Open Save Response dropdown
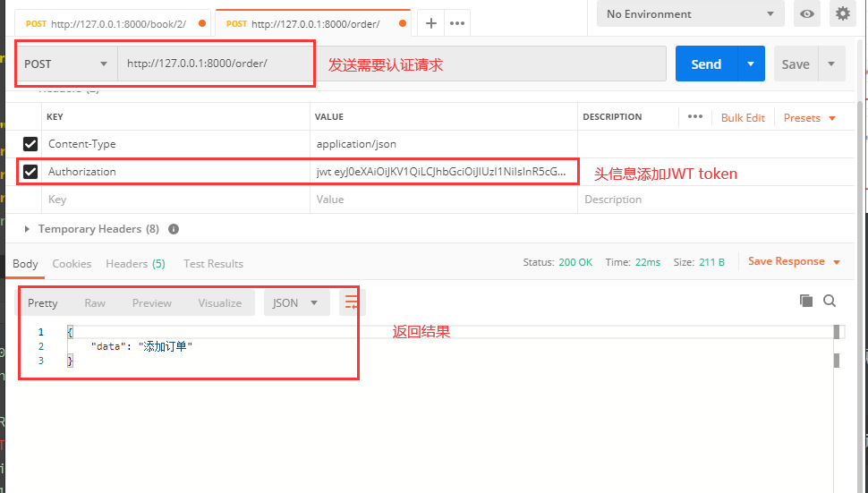868x493 pixels. [x=794, y=261]
